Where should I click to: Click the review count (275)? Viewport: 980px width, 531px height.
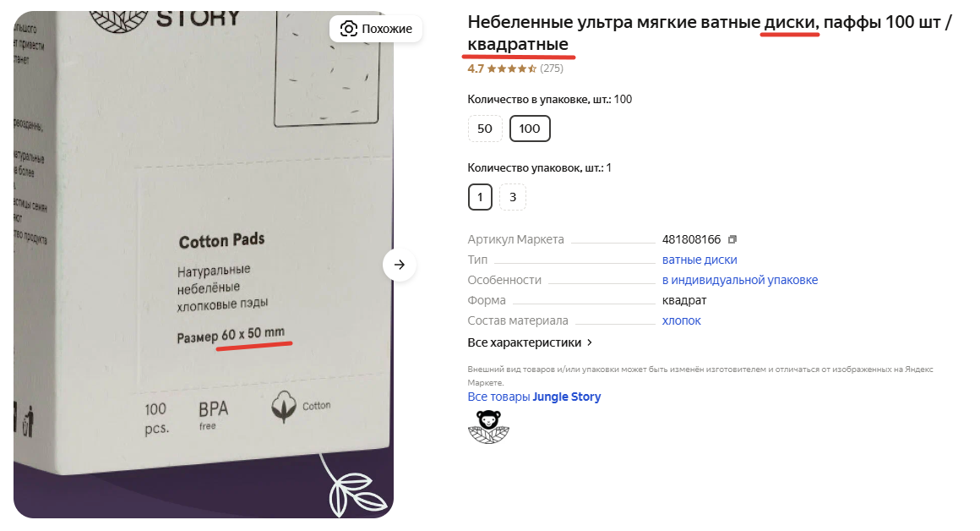pyautogui.click(x=552, y=68)
